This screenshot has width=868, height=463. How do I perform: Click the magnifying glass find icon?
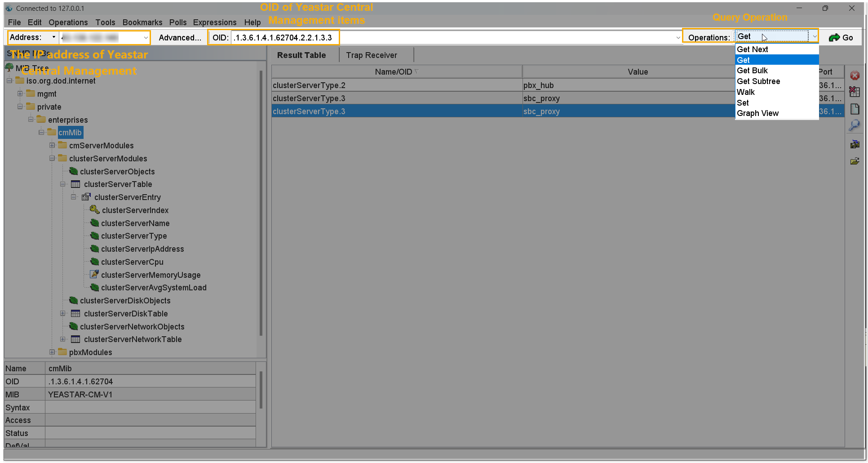(x=854, y=125)
